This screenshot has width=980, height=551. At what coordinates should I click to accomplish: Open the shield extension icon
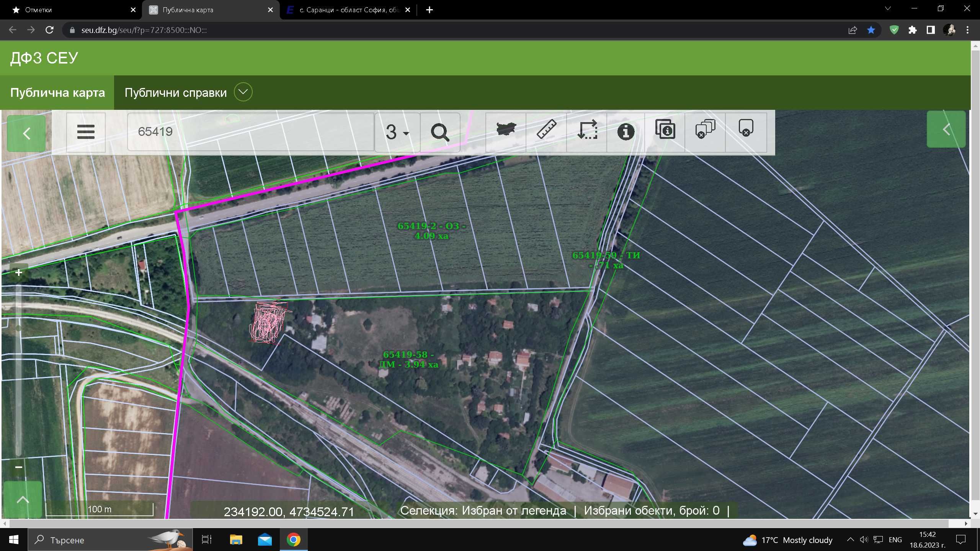[x=894, y=30]
